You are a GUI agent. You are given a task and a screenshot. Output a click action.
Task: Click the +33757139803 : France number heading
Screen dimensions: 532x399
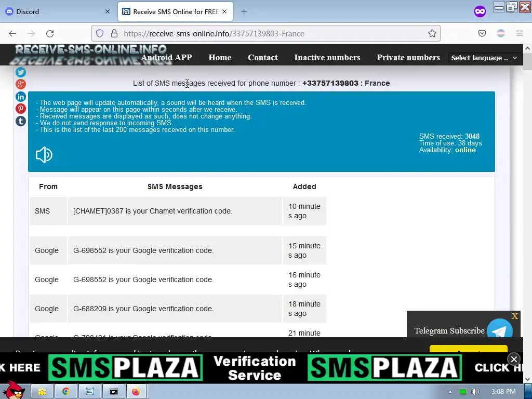pos(346,83)
